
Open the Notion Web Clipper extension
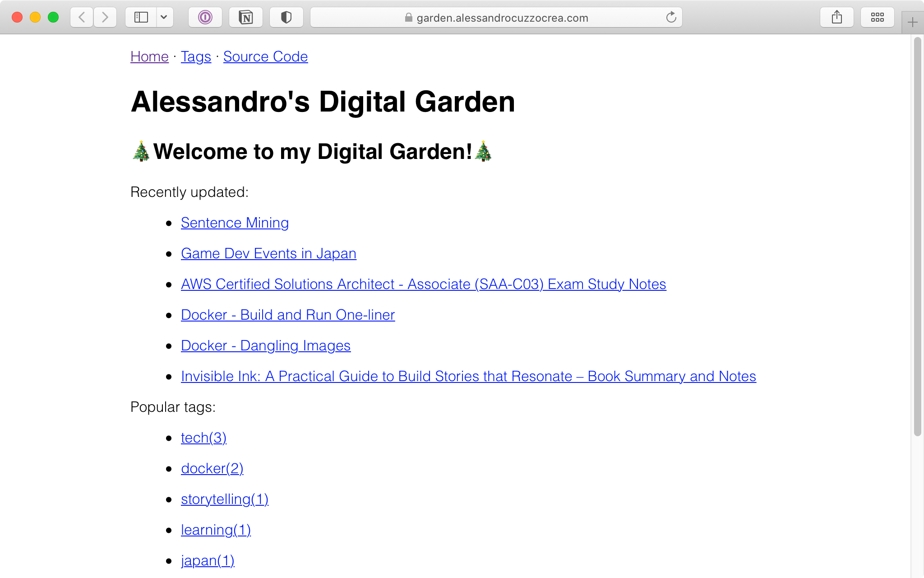pyautogui.click(x=246, y=17)
